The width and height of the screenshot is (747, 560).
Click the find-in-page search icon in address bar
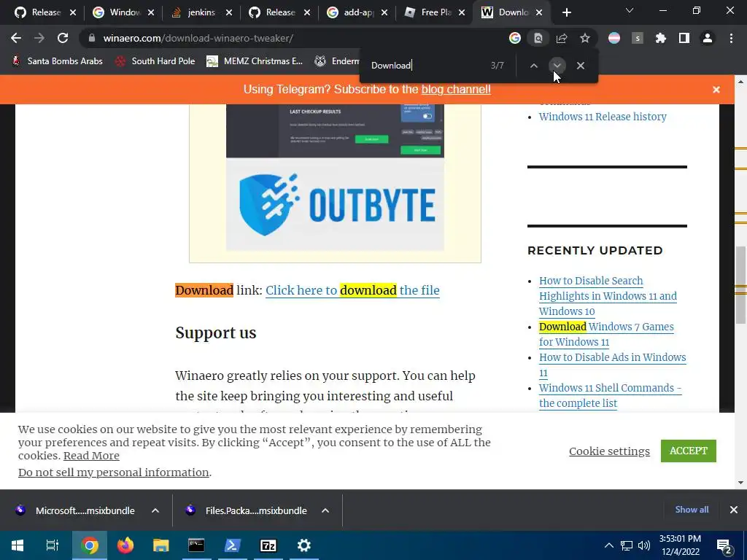[538, 38]
